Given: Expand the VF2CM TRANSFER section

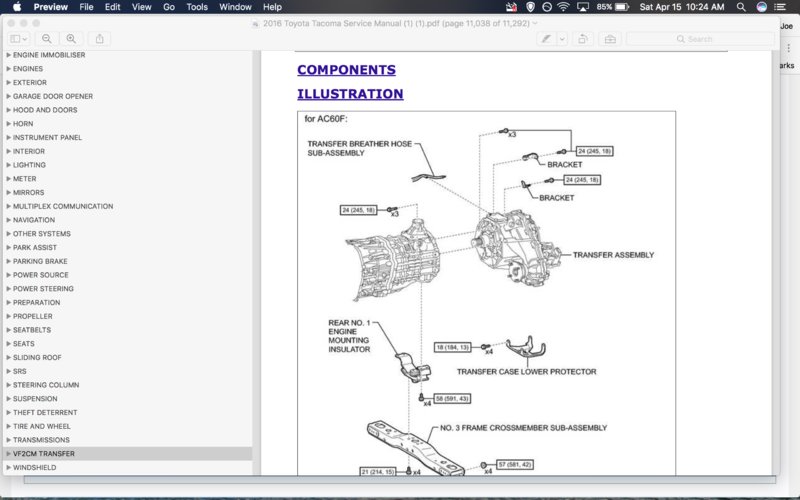Looking at the screenshot, I should (9, 454).
